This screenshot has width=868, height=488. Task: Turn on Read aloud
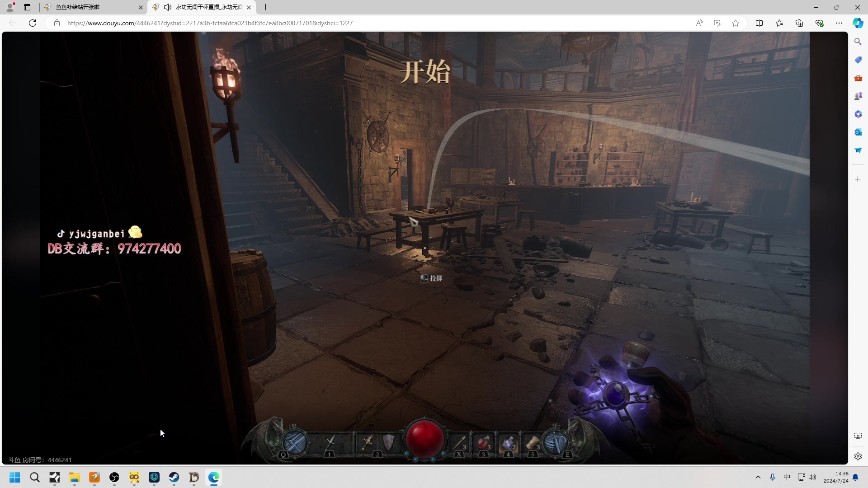coord(699,23)
